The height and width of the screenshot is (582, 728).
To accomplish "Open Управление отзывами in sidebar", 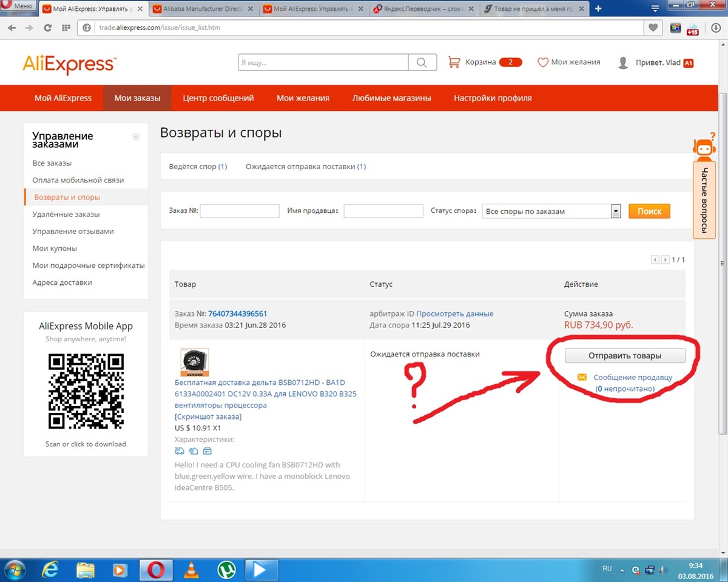I will click(x=73, y=231).
